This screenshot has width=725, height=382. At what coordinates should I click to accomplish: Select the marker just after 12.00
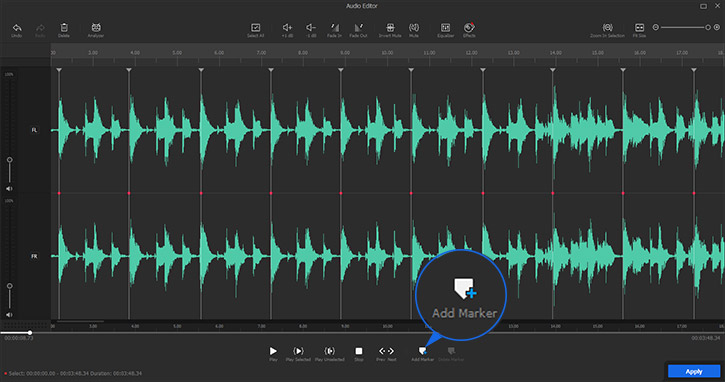[x=483, y=70]
